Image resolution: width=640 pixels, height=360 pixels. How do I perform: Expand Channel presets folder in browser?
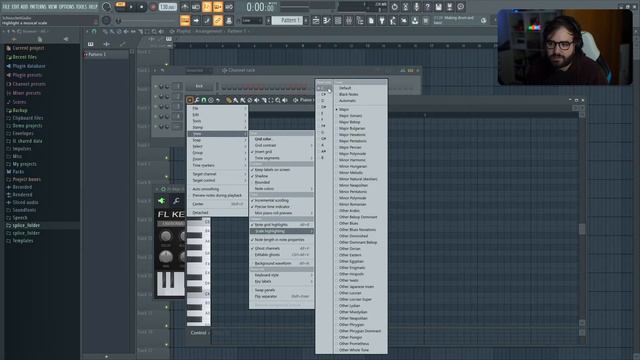pos(29,84)
